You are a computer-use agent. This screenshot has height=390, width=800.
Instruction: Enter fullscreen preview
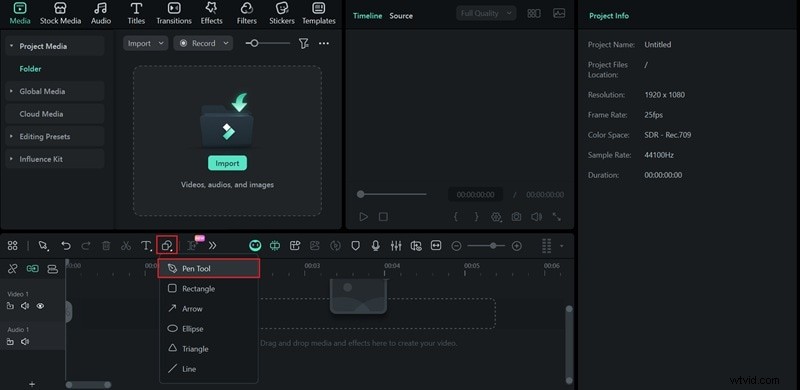pos(557,217)
